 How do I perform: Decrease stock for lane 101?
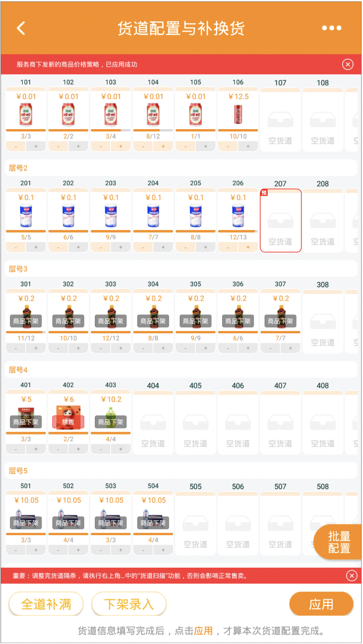[x=16, y=146]
